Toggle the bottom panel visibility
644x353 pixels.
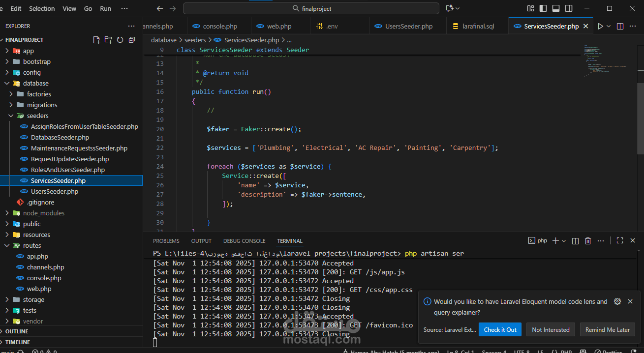pyautogui.click(x=556, y=8)
